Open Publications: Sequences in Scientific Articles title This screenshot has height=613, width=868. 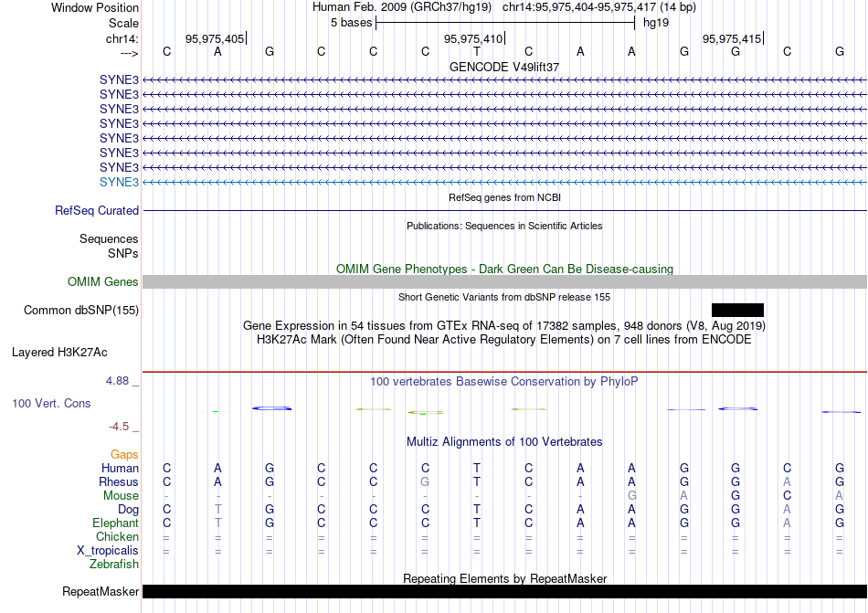tap(504, 226)
